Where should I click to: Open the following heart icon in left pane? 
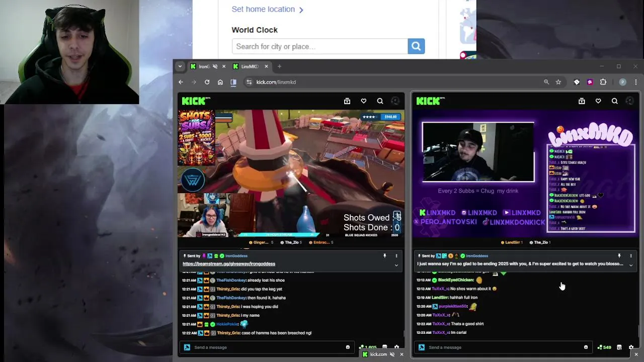364,101
